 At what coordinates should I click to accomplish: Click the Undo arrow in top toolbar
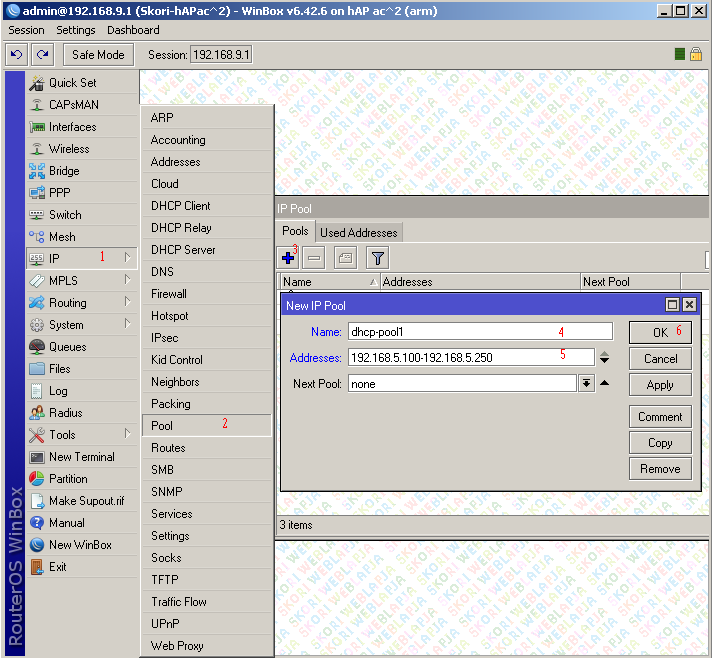pos(16,54)
